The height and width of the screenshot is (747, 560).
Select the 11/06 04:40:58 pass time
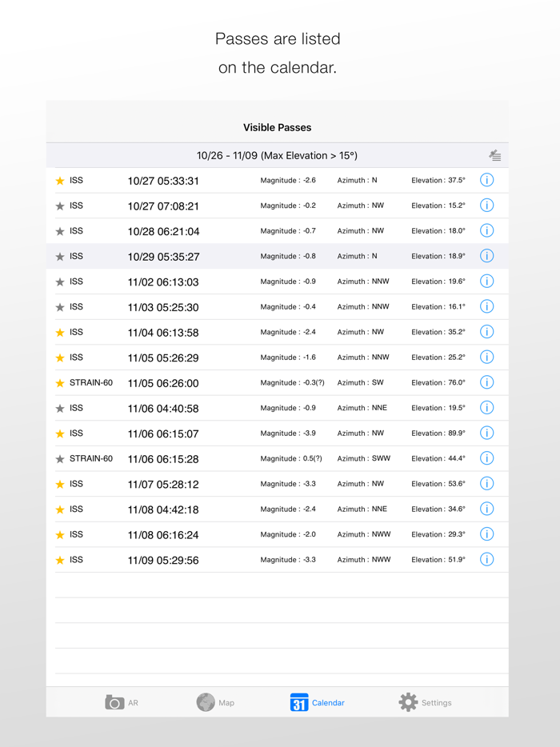coord(163,408)
